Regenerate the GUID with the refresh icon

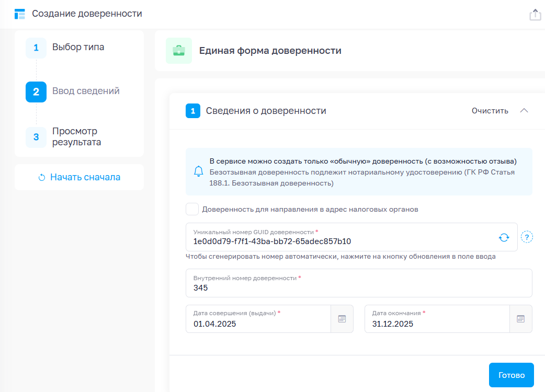(504, 237)
